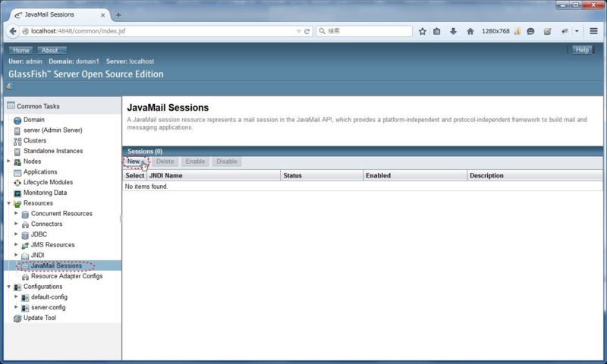Click the JavaMail Sessions browser tab

pos(60,14)
